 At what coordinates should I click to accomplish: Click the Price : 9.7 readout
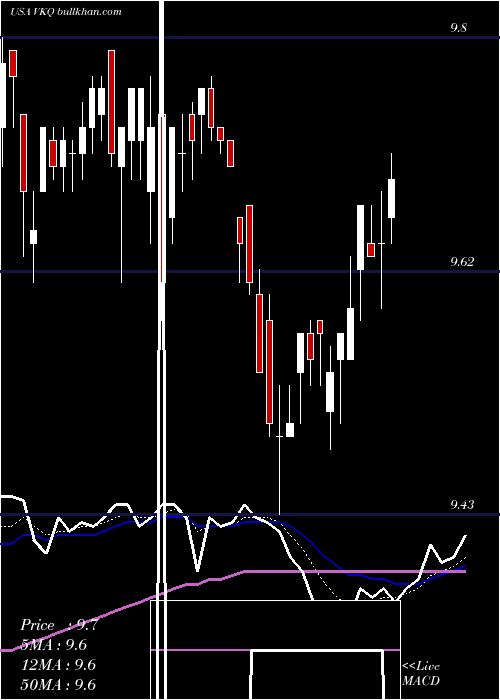pyautogui.click(x=59, y=625)
